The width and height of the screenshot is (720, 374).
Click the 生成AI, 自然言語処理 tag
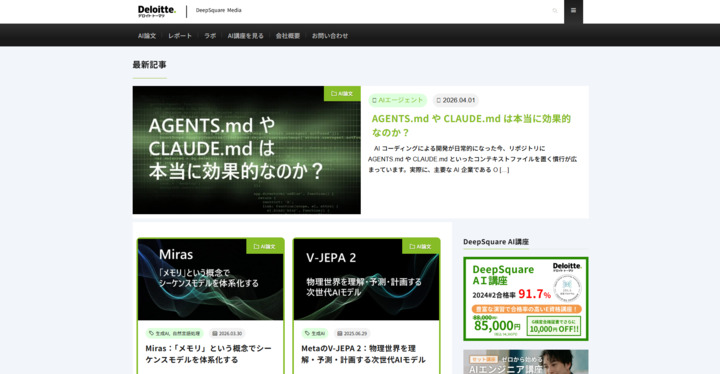tap(174, 334)
